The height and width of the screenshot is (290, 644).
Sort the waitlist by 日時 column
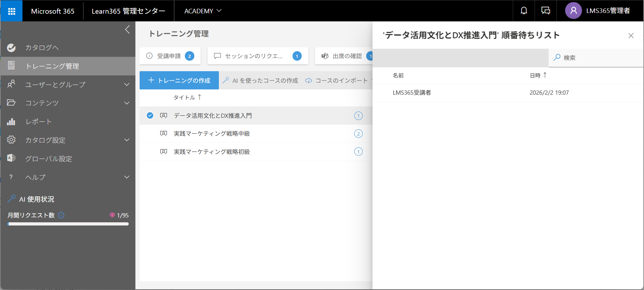pyautogui.click(x=538, y=75)
